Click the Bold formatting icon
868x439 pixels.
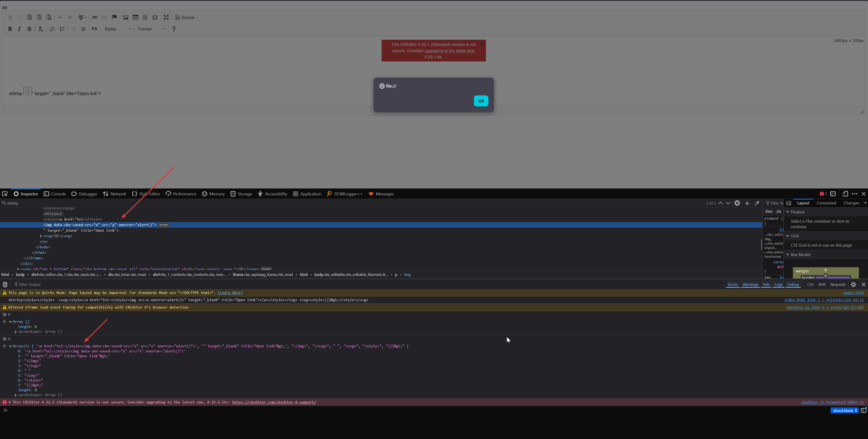[x=10, y=29]
